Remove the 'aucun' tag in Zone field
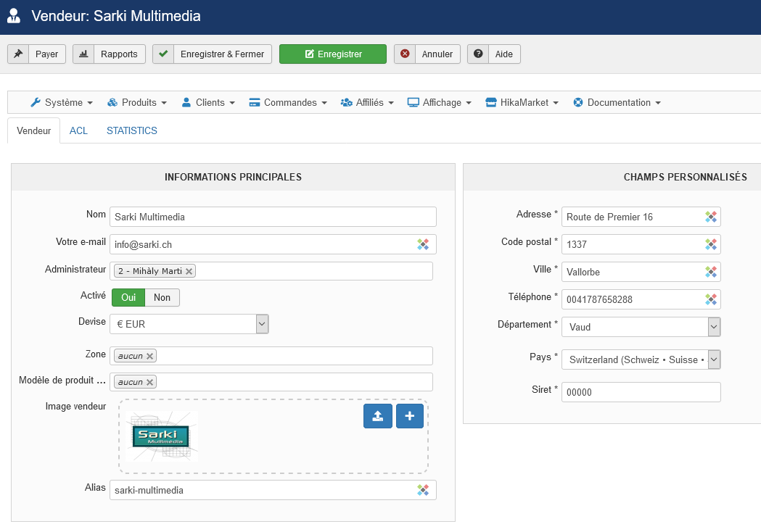Image resolution: width=761 pixels, height=532 pixels. pos(149,356)
